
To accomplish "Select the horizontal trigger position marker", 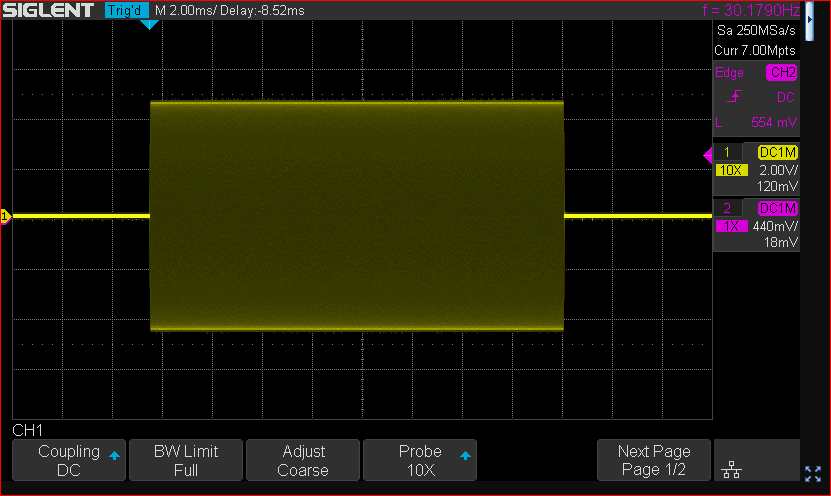I will 149,24.
